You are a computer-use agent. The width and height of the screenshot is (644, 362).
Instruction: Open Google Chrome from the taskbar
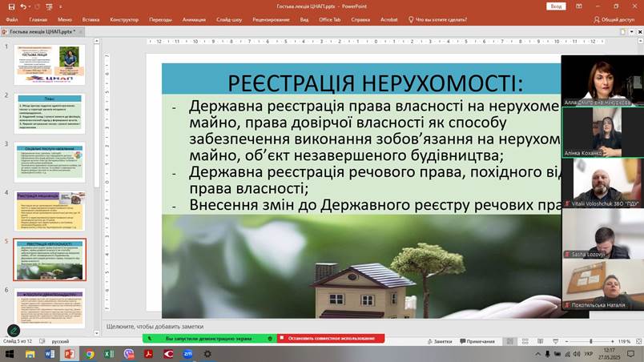pos(90,353)
